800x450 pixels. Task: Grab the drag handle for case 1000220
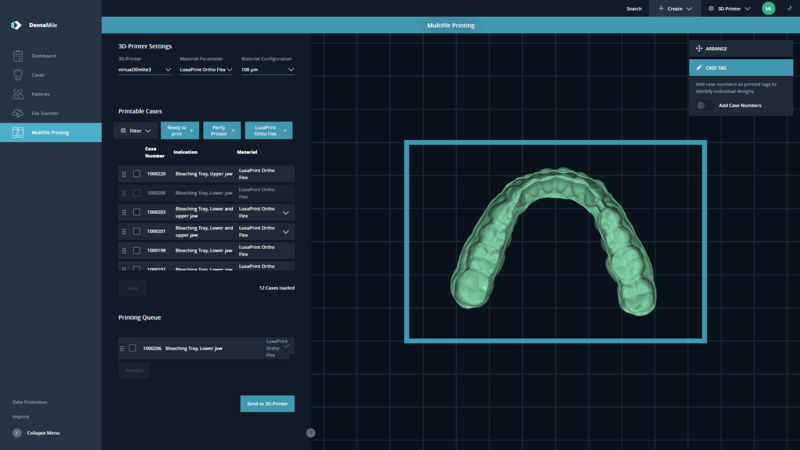124,174
